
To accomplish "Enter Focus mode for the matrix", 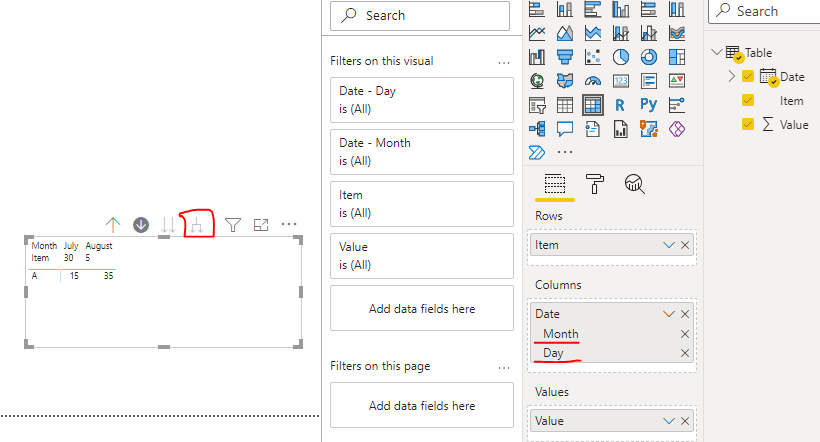I will coord(261,225).
